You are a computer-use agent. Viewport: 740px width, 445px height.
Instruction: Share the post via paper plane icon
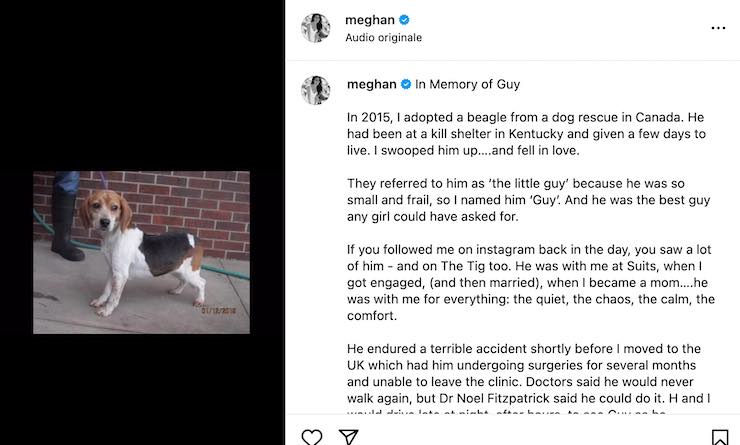click(x=348, y=437)
